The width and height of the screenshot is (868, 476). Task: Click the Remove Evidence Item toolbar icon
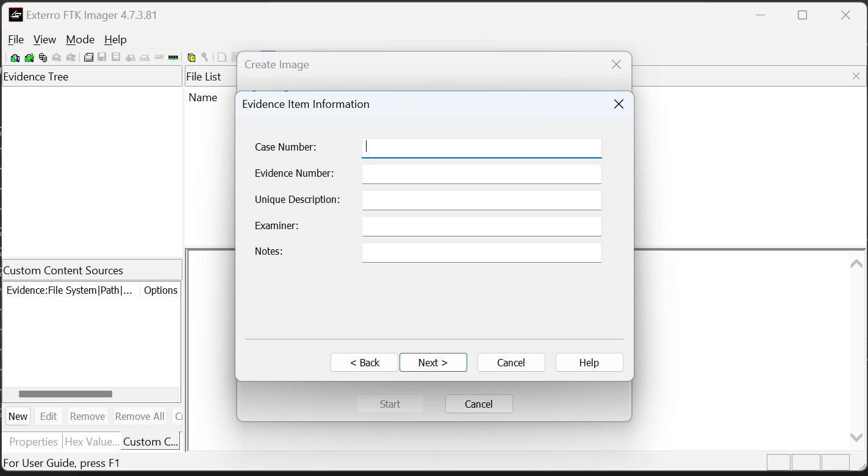point(57,57)
